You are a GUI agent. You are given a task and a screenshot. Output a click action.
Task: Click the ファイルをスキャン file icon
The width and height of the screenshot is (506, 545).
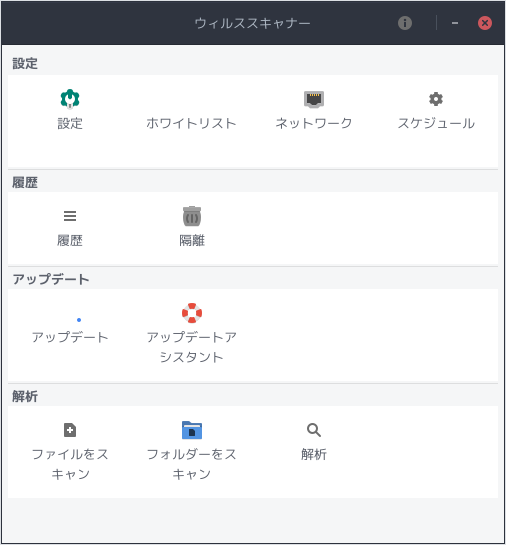click(70, 430)
